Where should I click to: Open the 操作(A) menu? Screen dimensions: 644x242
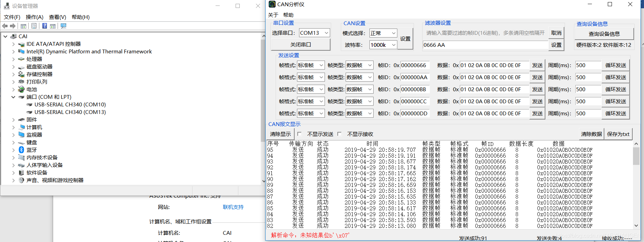(x=34, y=17)
